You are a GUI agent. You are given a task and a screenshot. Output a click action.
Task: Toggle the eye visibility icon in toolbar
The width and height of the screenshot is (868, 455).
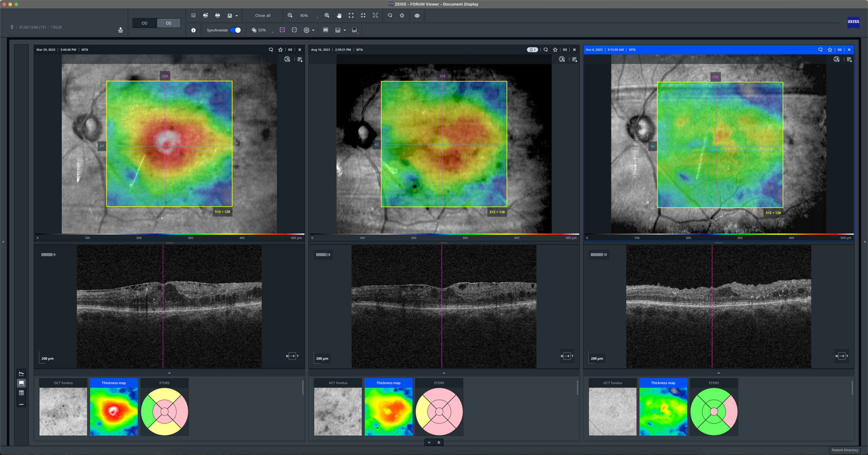click(x=417, y=16)
